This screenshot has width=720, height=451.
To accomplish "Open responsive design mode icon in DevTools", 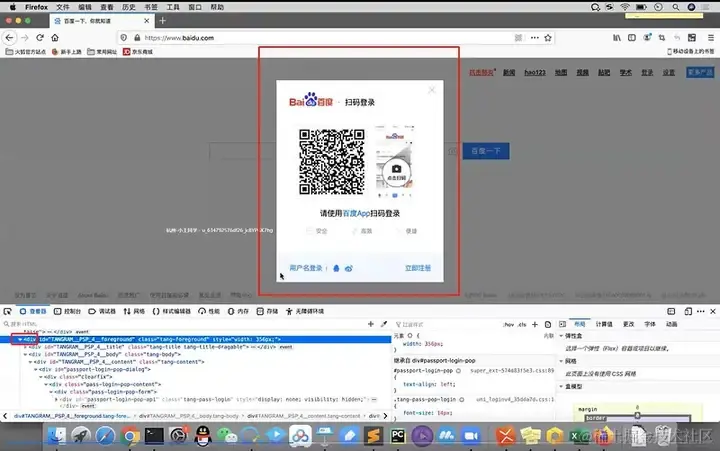I will 688,311.
